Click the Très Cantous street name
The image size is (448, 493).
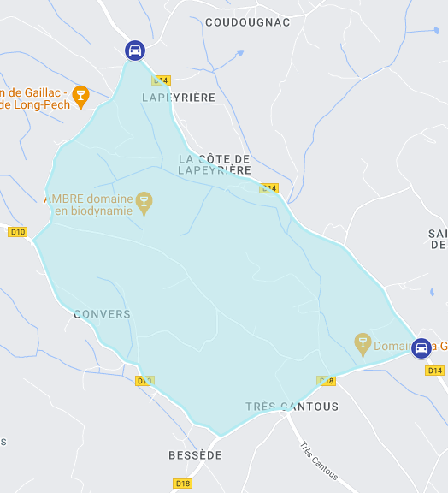319,461
